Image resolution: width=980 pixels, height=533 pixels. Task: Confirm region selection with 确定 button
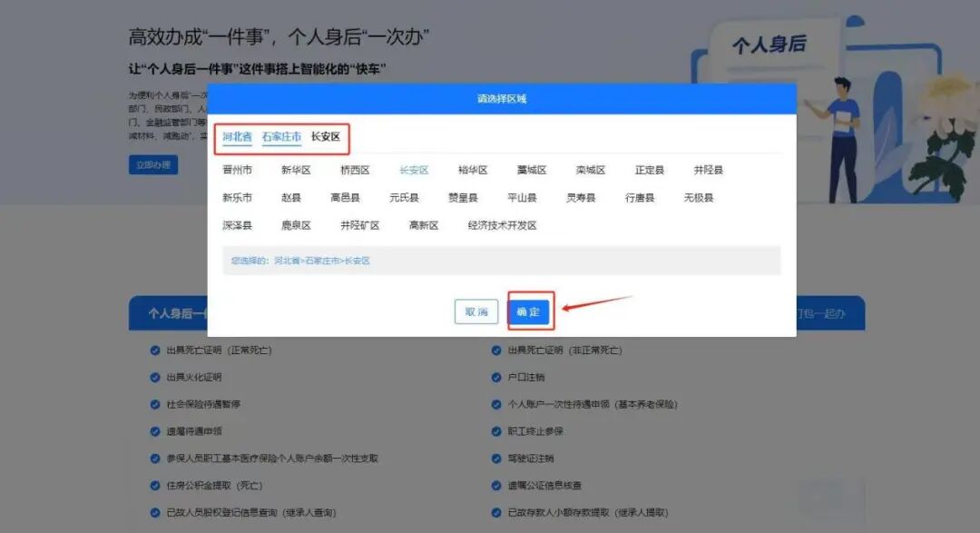pyautogui.click(x=529, y=311)
